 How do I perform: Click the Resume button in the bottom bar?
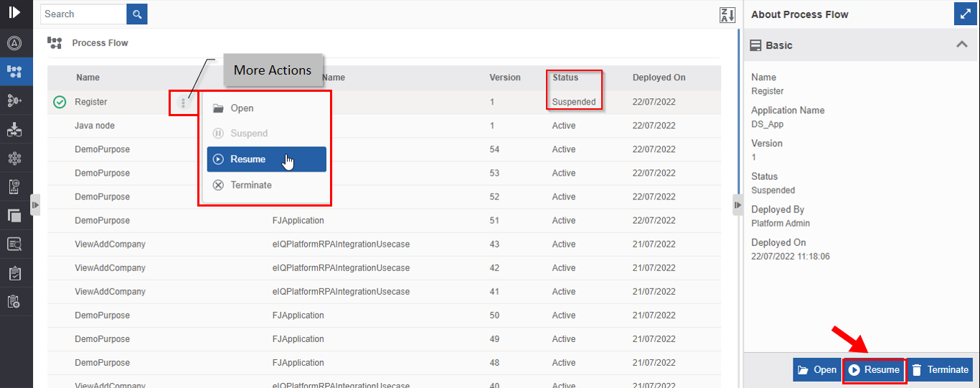point(874,370)
